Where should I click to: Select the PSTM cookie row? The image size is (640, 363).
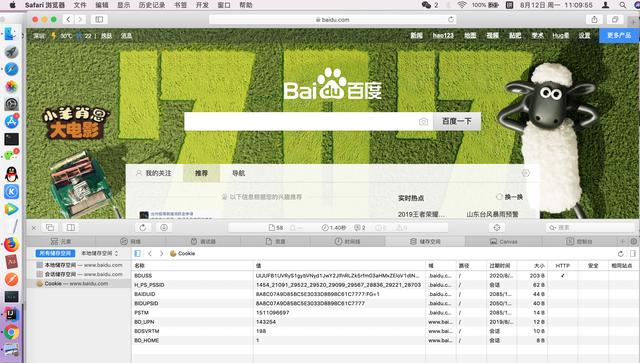pos(386,312)
